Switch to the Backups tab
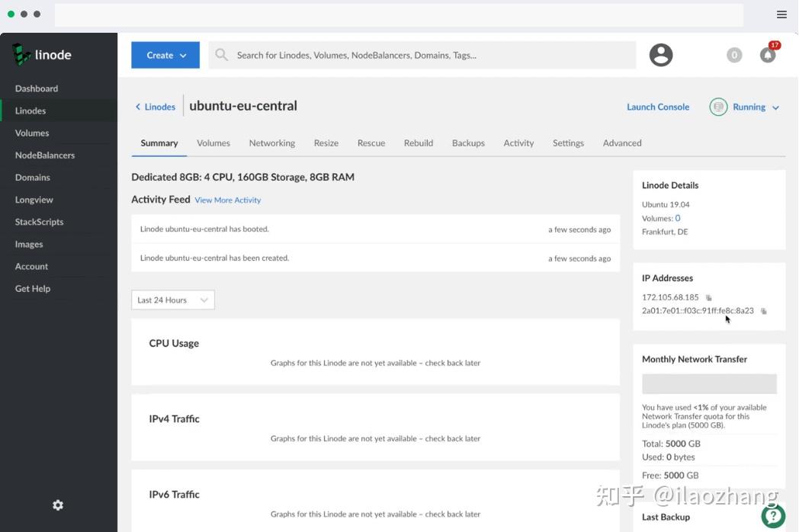 (x=467, y=143)
